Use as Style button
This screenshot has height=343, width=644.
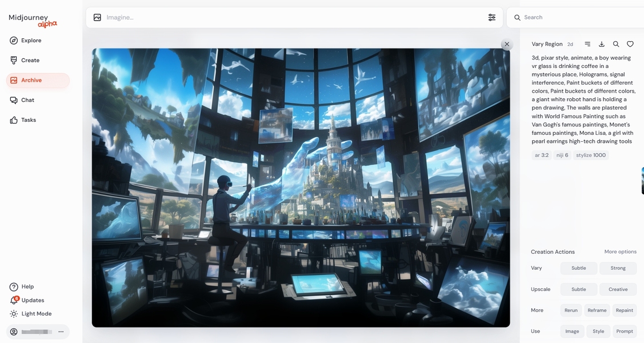click(x=598, y=331)
